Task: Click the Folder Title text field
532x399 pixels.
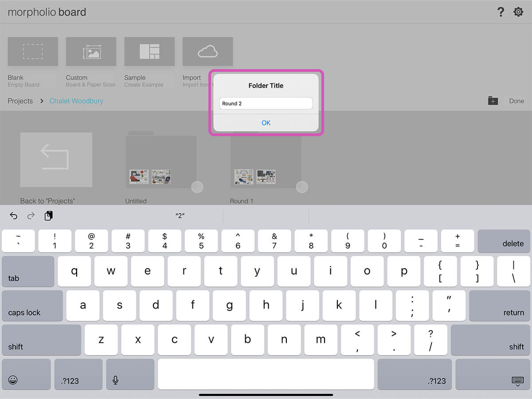Action: pyautogui.click(x=266, y=103)
